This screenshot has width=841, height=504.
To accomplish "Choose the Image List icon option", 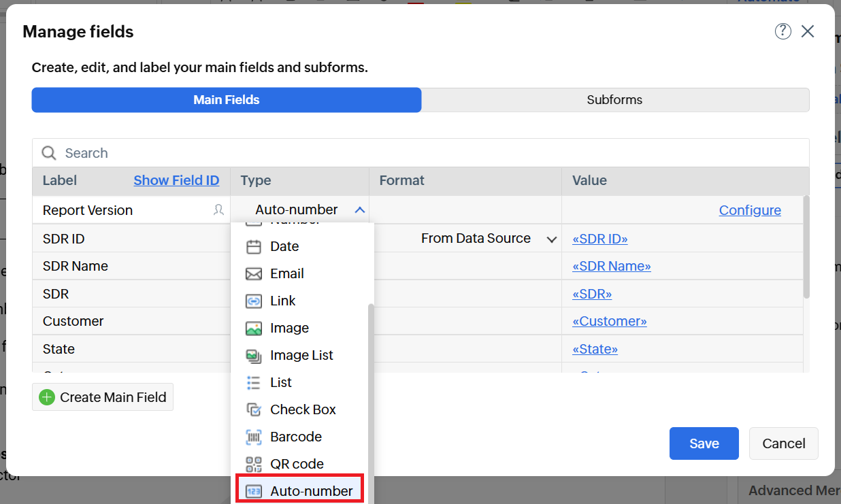I will [254, 355].
